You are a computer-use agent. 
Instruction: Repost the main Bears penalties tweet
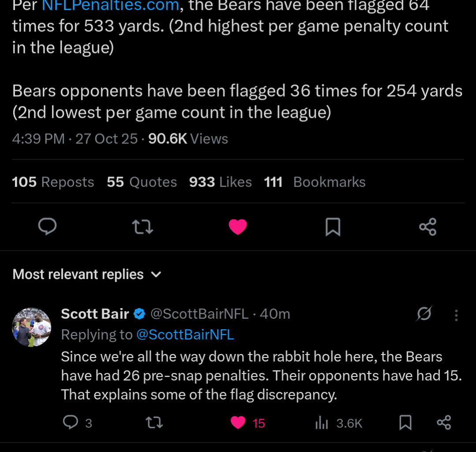coord(142,227)
